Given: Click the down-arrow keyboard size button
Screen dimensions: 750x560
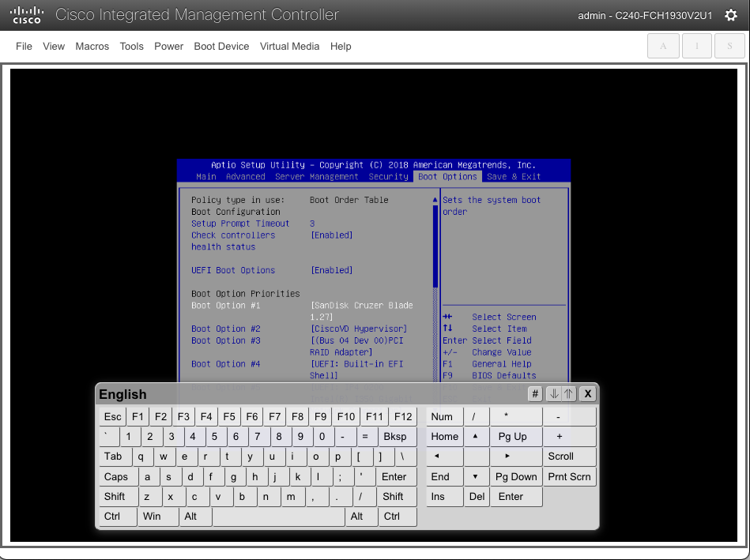Looking at the screenshot, I should [x=554, y=394].
